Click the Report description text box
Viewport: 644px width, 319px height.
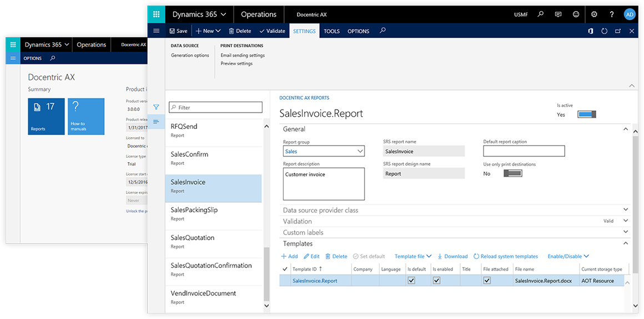click(x=324, y=184)
